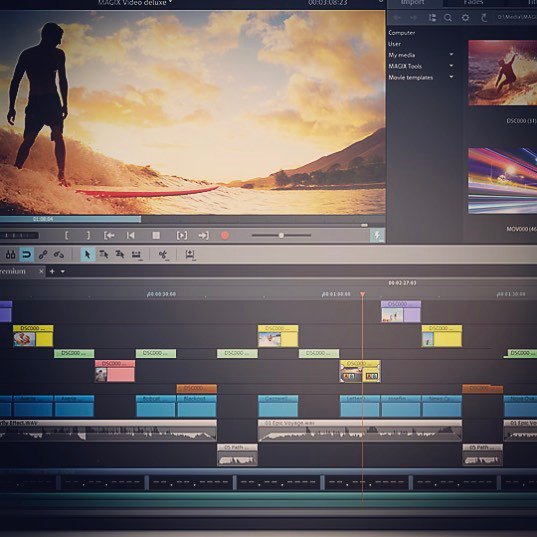Start recording with the red record button
This screenshot has height=537, width=537.
tap(225, 235)
